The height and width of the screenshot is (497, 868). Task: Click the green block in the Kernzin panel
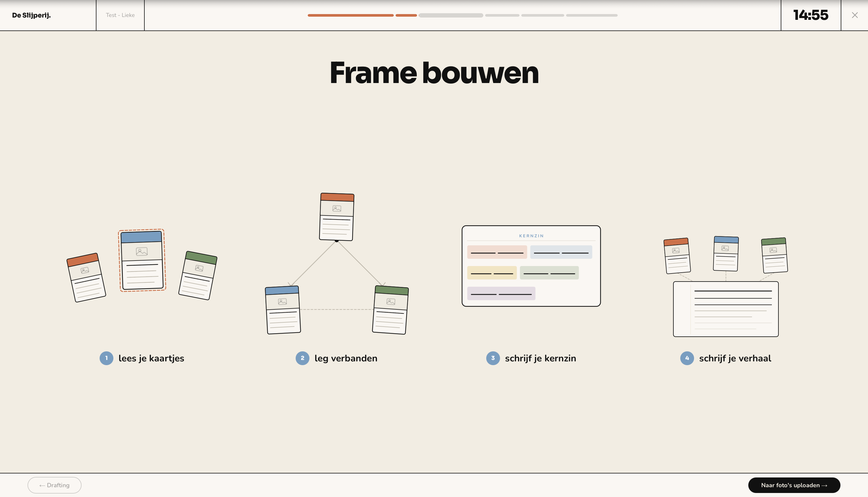(549, 273)
